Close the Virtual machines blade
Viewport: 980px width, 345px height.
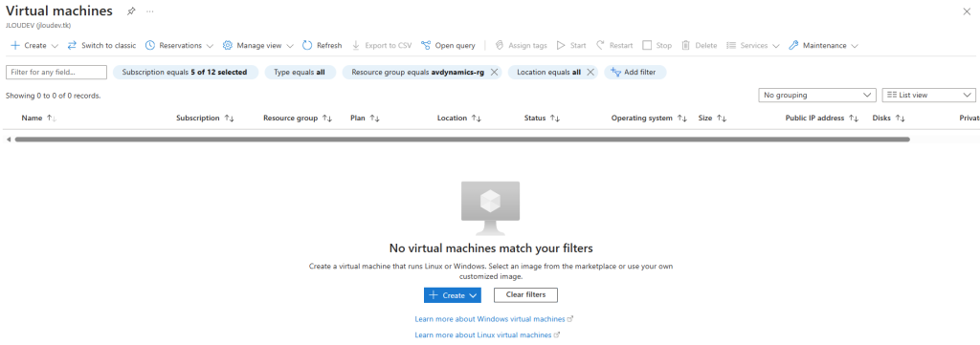(x=967, y=11)
